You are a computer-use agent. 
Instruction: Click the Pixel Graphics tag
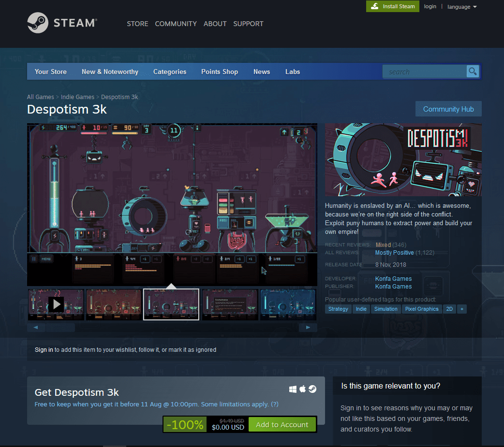422,309
